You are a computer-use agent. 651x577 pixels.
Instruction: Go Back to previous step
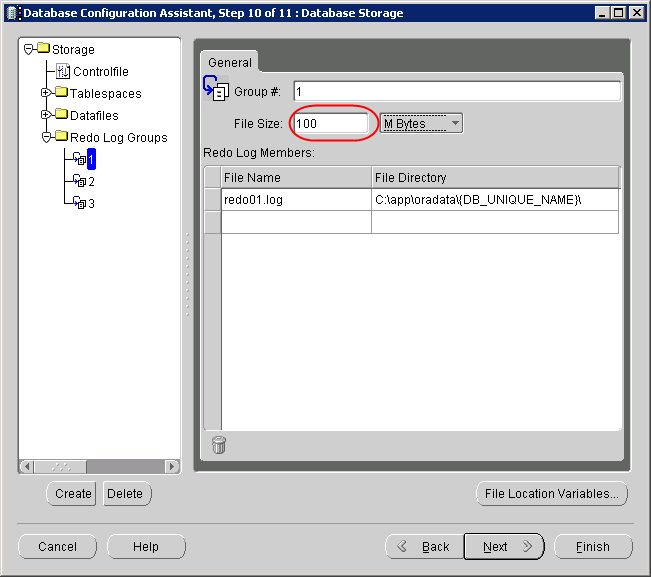(424, 546)
